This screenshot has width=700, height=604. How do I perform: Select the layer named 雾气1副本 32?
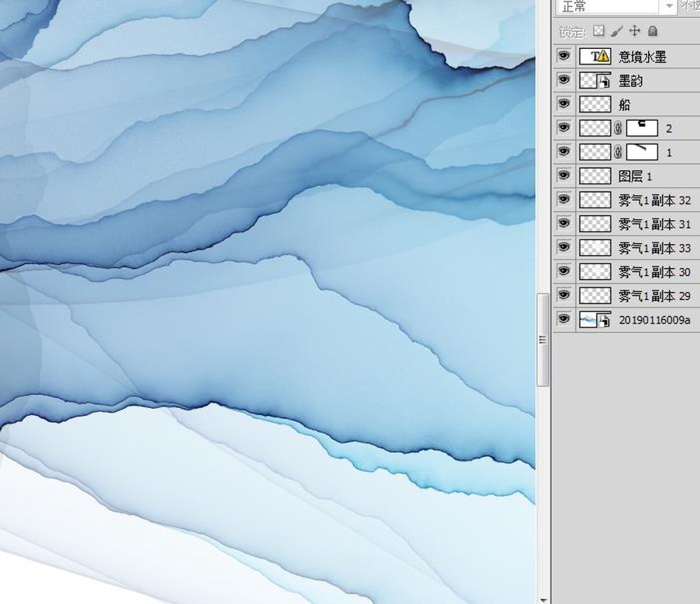pos(654,201)
